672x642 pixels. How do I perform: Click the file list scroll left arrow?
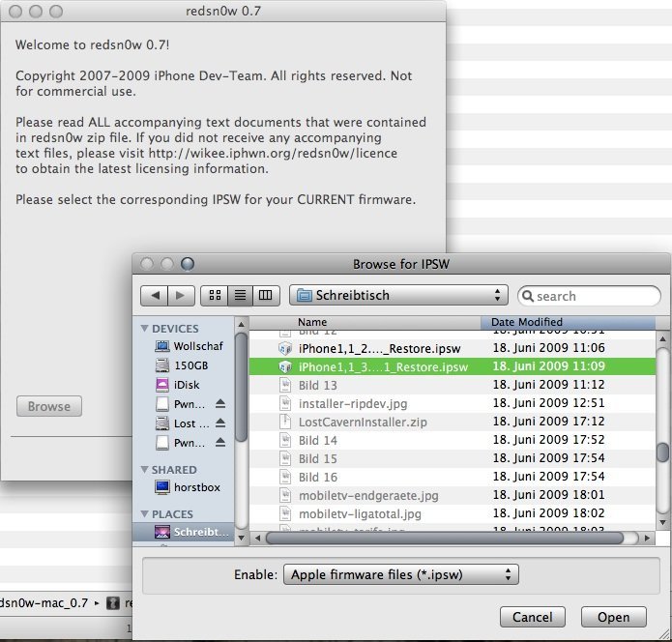257,538
